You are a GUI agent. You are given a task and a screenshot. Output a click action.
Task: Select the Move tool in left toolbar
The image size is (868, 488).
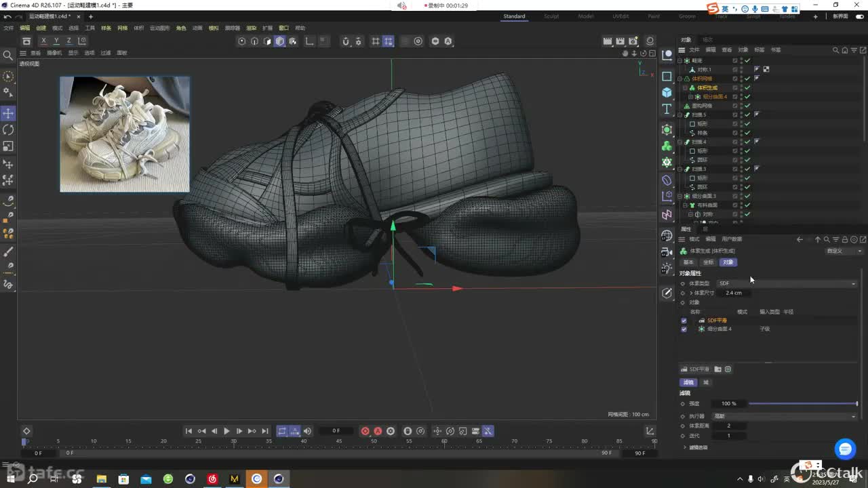point(8,113)
